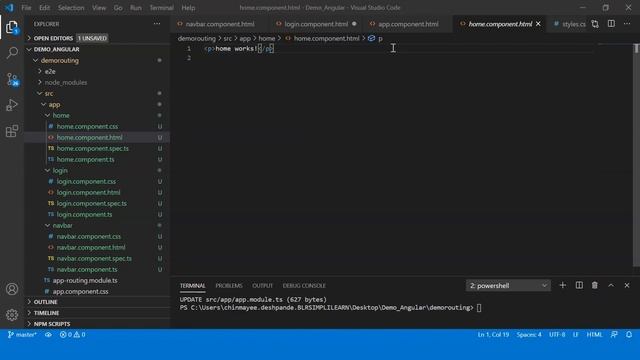Open the File menu
Screen dimensions: 640x360
(x=26, y=8)
